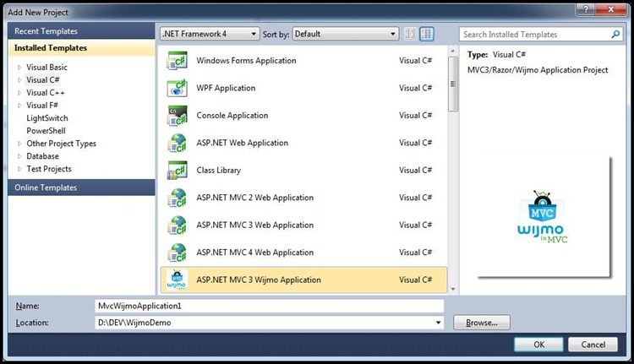Open the .NET Framework 4 dropdown
Screen dimensions: 634x364
210,34
